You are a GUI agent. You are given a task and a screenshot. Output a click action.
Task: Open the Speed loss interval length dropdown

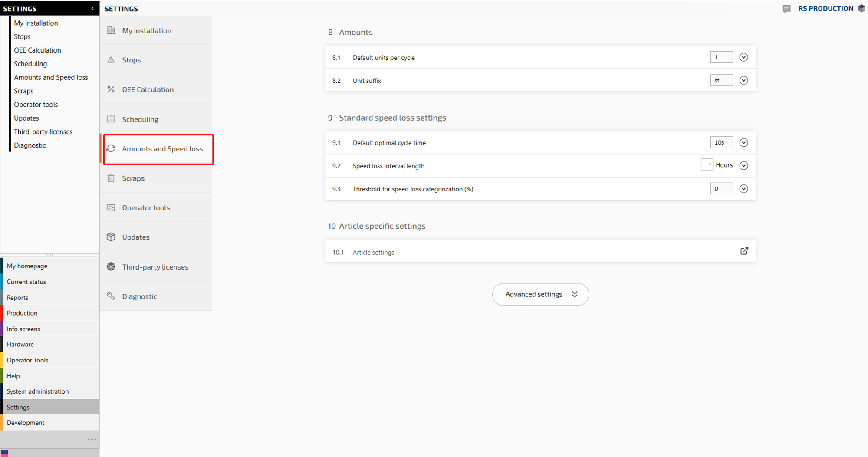707,165
